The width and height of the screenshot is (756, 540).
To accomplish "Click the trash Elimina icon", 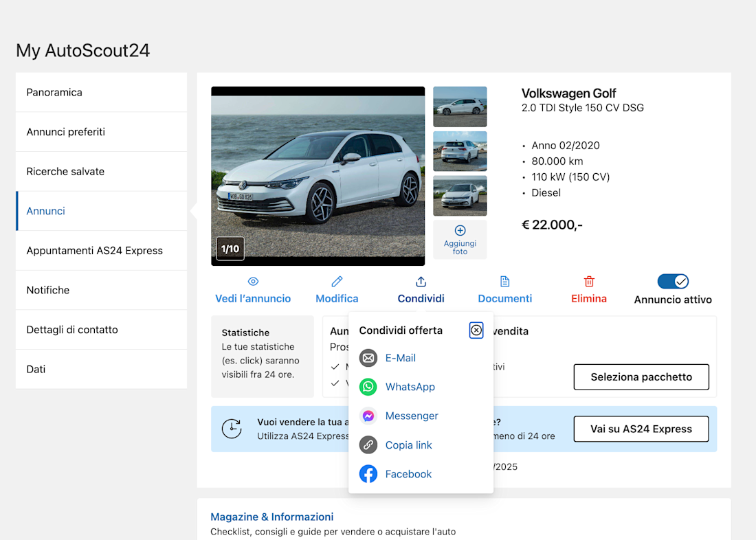I will 589,282.
